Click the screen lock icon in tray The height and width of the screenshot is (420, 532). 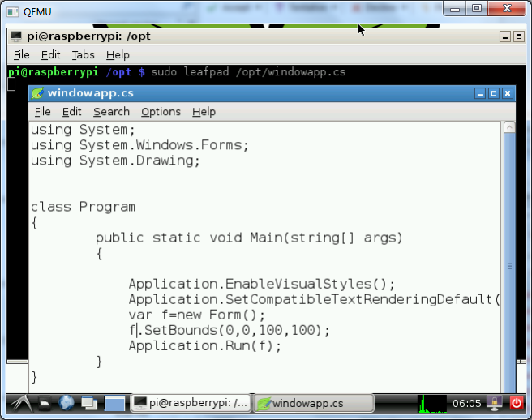click(495, 403)
